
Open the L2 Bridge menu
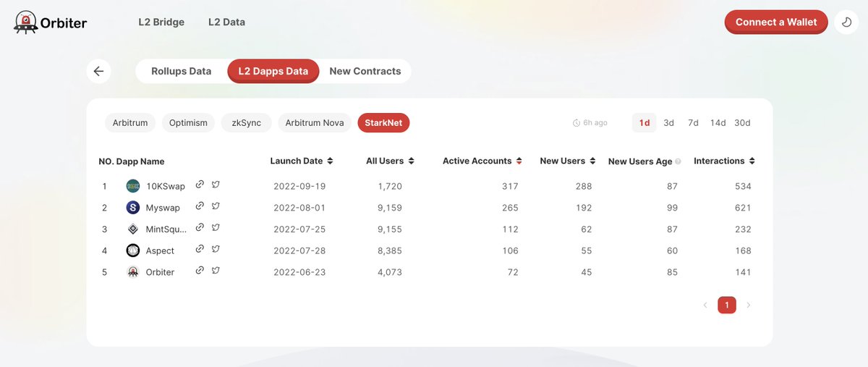tap(161, 22)
